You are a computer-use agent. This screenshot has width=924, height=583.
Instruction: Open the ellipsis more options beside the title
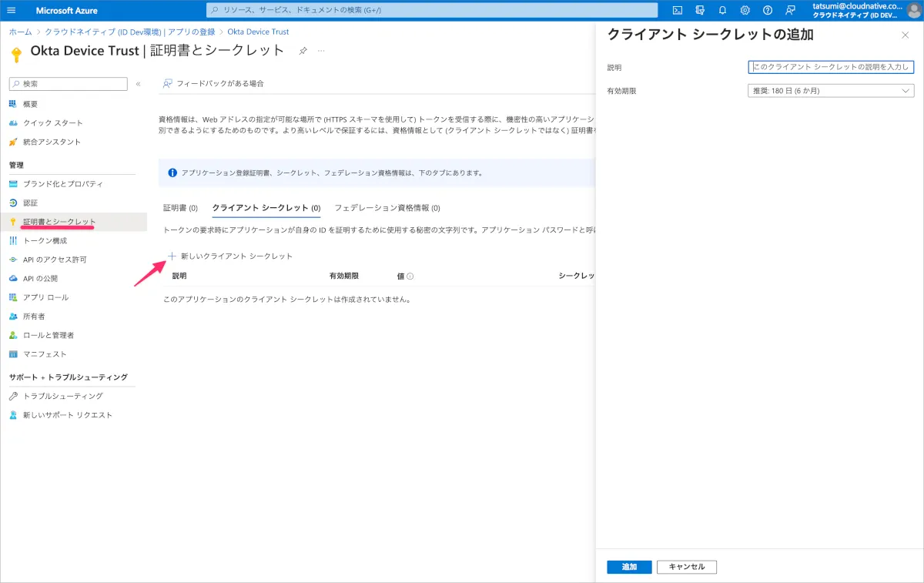point(321,51)
